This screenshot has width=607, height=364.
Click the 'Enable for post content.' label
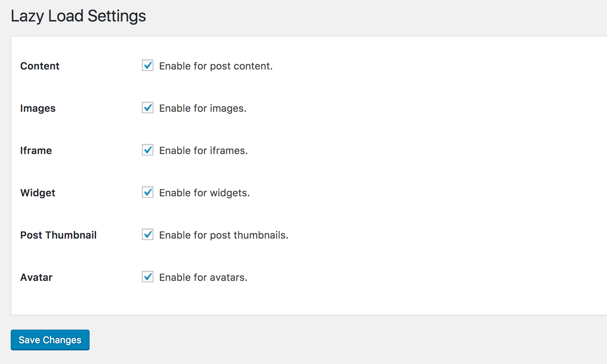[216, 66]
